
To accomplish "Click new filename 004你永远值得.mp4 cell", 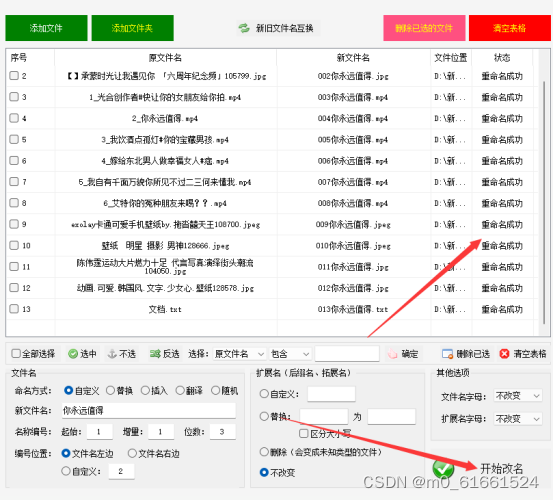I will [353, 118].
